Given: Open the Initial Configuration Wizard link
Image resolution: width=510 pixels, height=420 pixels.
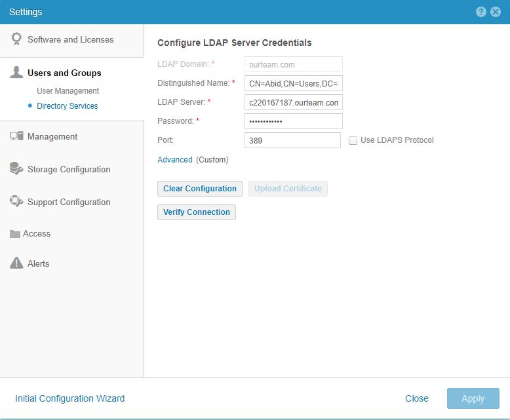Looking at the screenshot, I should 69,398.
